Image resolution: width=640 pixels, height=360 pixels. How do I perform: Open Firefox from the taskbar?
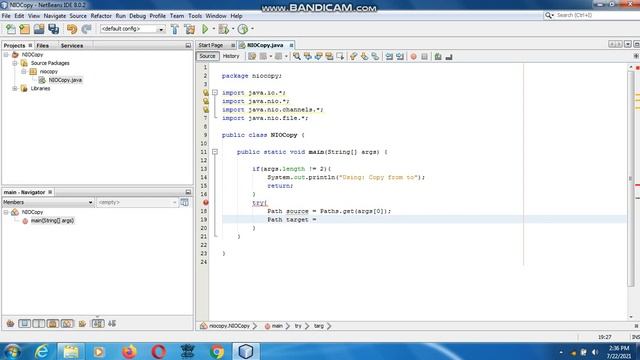click(129, 351)
